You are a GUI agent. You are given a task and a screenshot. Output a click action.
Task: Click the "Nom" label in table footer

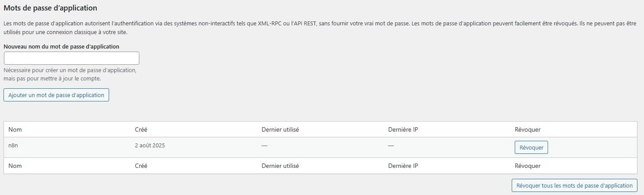tap(15, 166)
